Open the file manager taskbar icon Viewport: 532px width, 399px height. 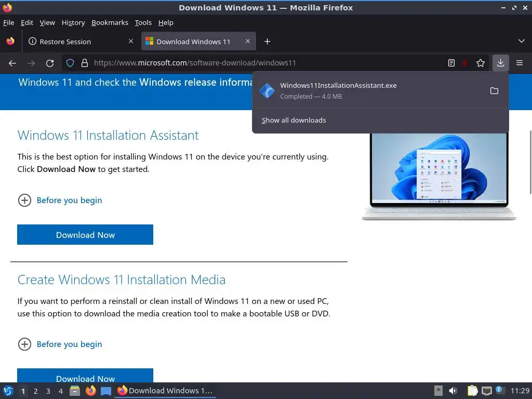click(x=75, y=391)
